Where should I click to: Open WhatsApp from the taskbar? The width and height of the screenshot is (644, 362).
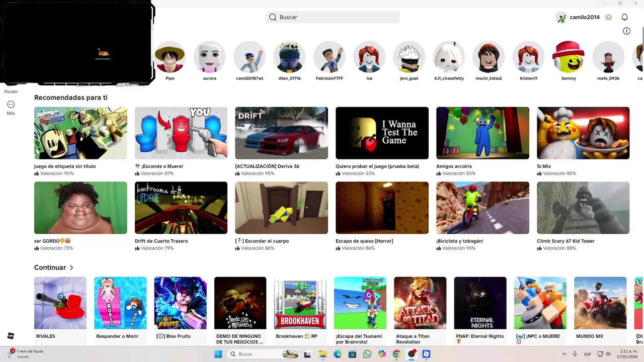click(x=367, y=354)
